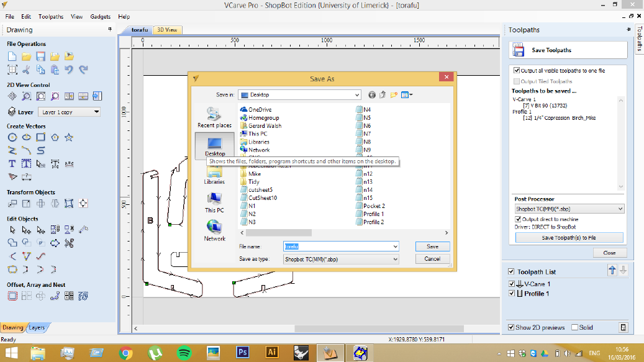Toggle Show 2D previews checkbox
This screenshot has height=362, width=644.
point(511,327)
